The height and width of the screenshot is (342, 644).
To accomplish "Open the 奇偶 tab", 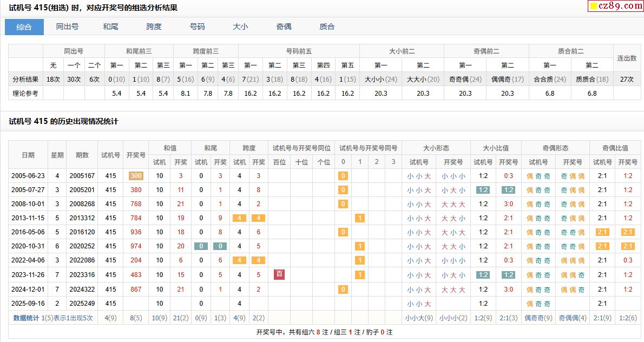I will 284,27.
